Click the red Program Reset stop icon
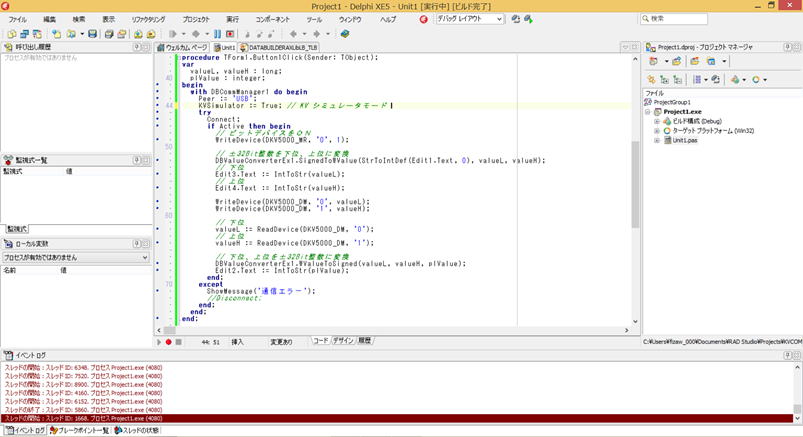Screen dimensions: 803x437 pos(230,34)
